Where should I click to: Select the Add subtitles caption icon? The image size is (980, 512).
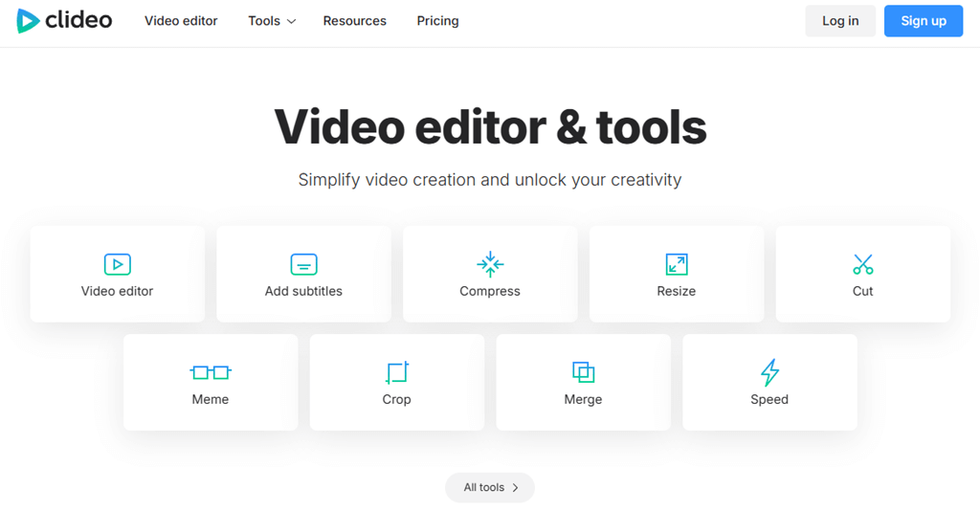303,264
